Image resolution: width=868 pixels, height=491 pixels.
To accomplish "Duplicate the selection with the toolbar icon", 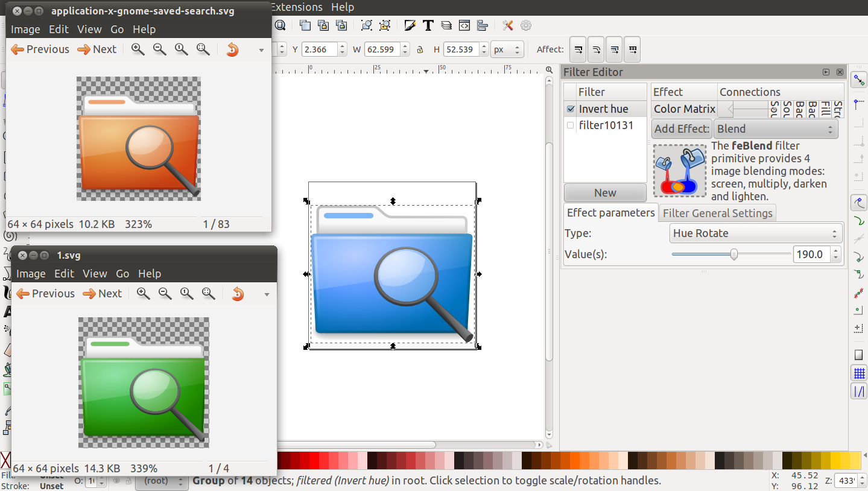I will coord(305,25).
